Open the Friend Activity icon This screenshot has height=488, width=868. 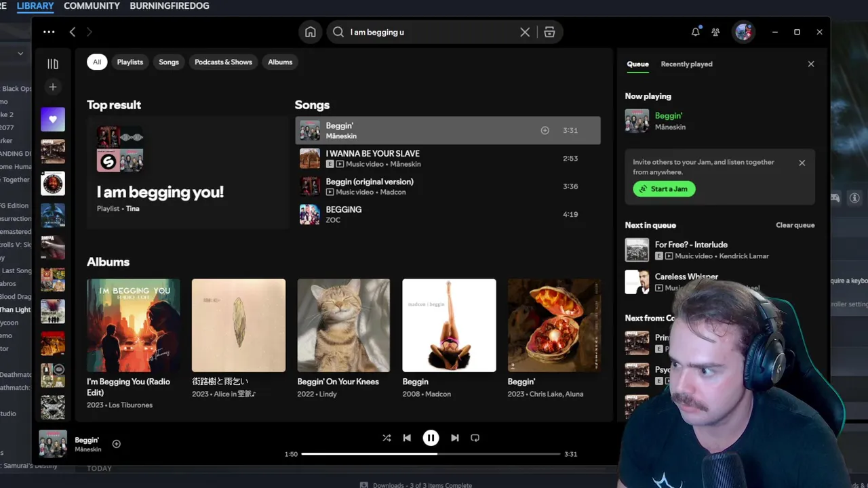(x=715, y=32)
